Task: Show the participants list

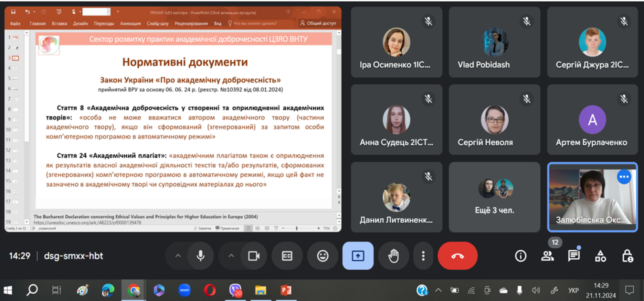Action: (x=547, y=256)
